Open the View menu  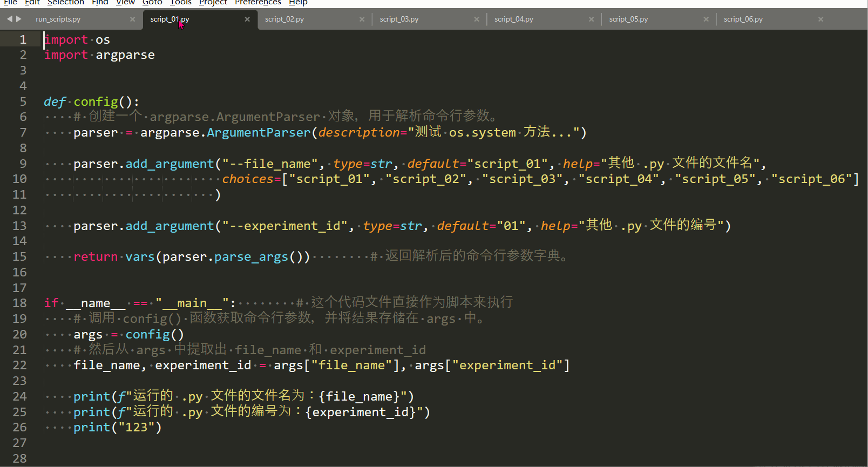[125, 2]
